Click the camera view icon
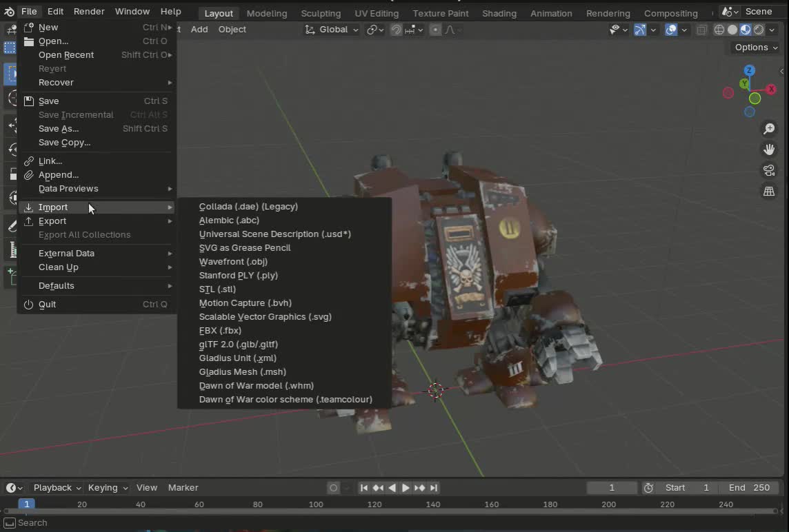The image size is (789, 532). point(769,170)
